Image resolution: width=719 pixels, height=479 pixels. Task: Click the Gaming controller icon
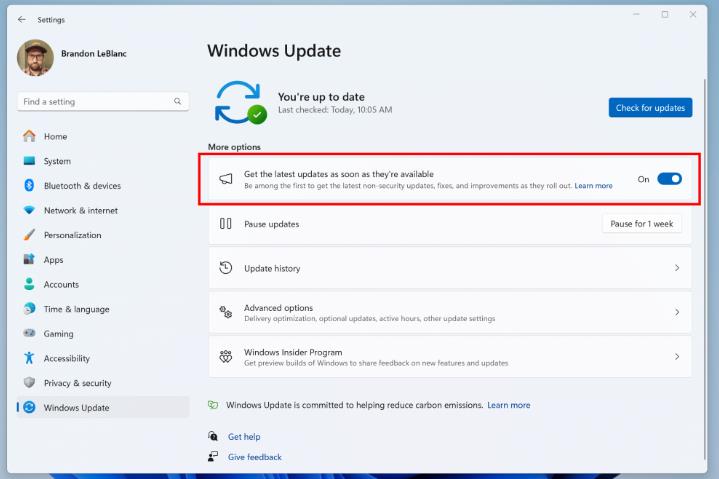[x=29, y=333]
